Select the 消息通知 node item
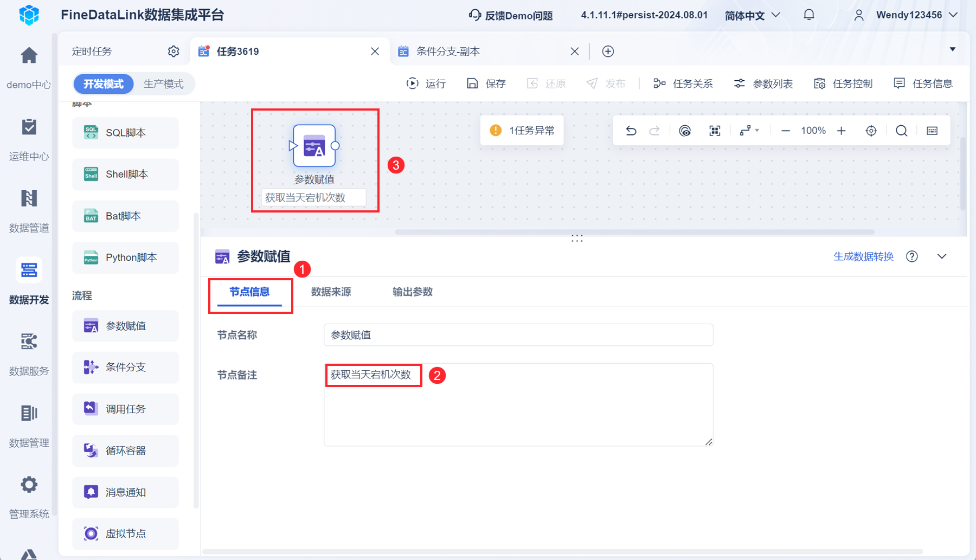Screen dimensions: 976x560 click(125, 492)
